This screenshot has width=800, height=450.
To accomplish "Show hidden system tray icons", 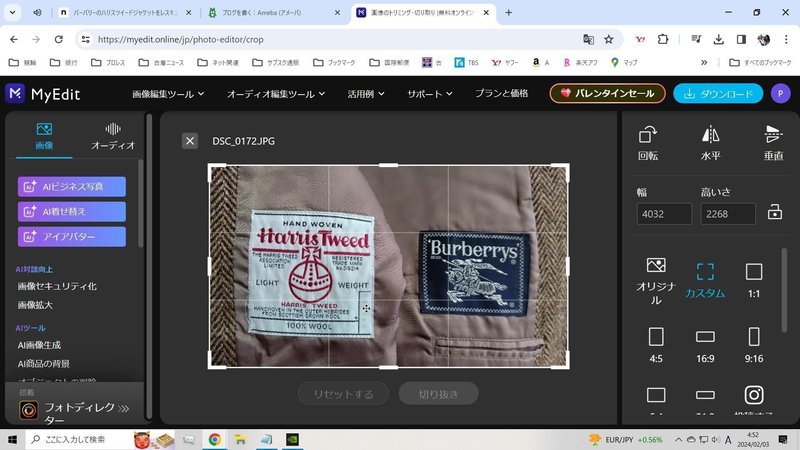I will pos(678,439).
